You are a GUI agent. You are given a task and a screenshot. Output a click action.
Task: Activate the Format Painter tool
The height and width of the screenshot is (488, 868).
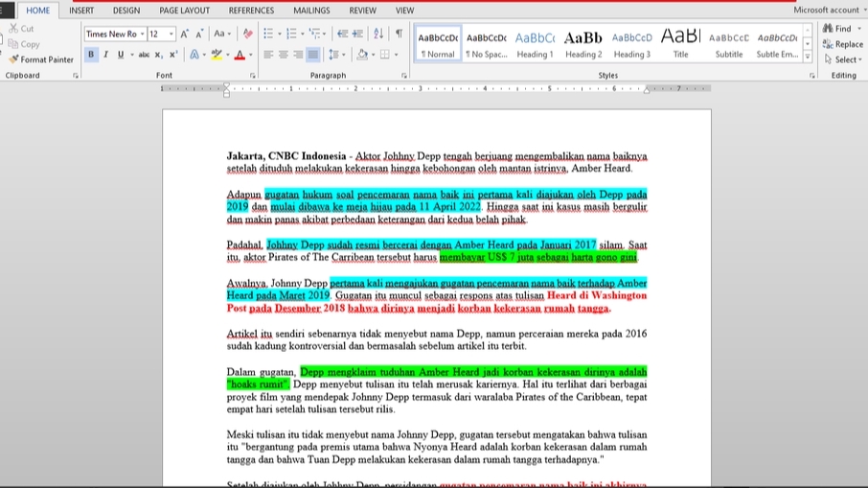click(x=41, y=59)
